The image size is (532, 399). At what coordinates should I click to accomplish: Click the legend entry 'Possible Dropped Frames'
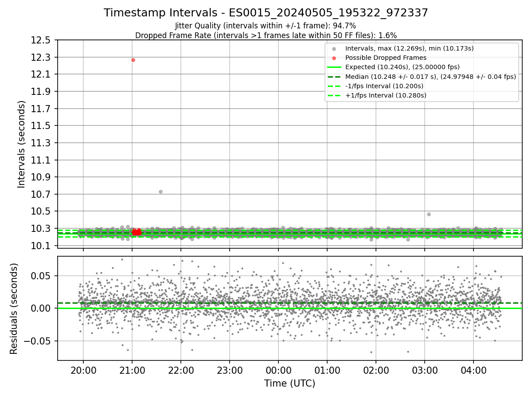386,58
